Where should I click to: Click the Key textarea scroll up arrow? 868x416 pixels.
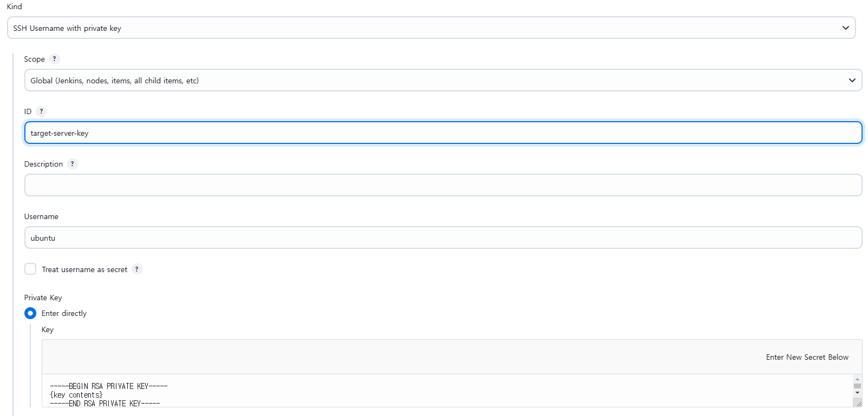coord(857,379)
